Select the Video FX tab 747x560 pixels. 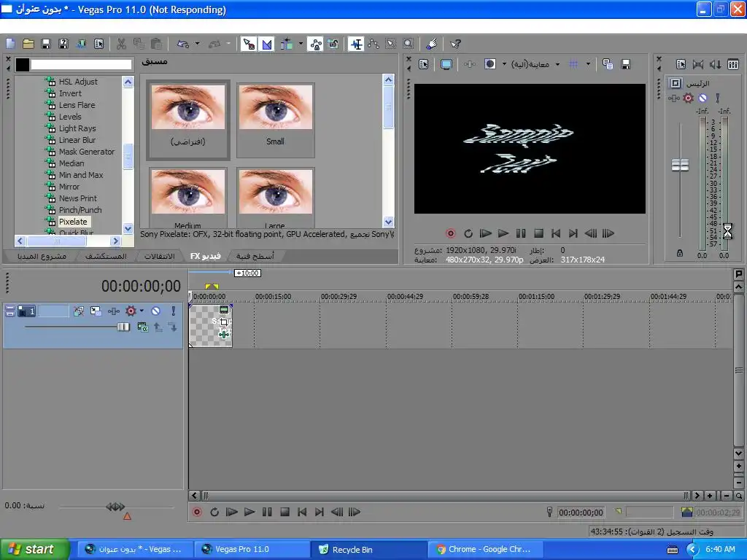coord(205,256)
